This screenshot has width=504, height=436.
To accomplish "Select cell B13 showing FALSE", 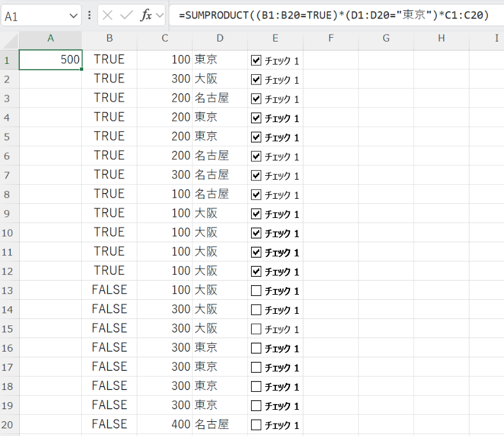I will point(109,290).
